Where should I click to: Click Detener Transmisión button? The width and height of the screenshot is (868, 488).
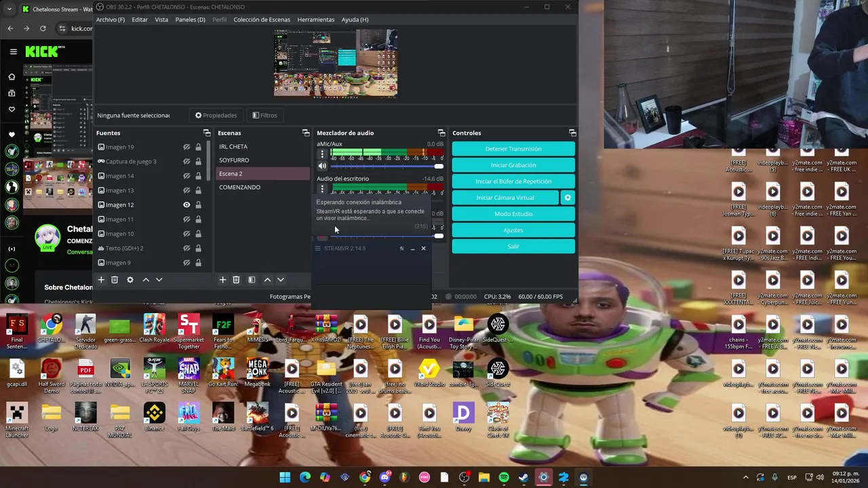[513, 149]
